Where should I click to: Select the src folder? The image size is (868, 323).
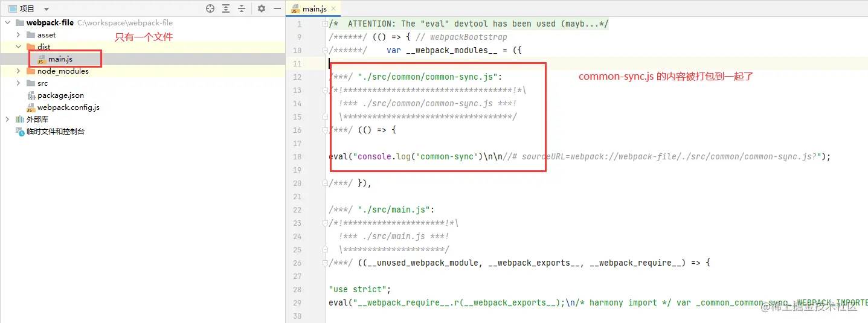(42, 83)
